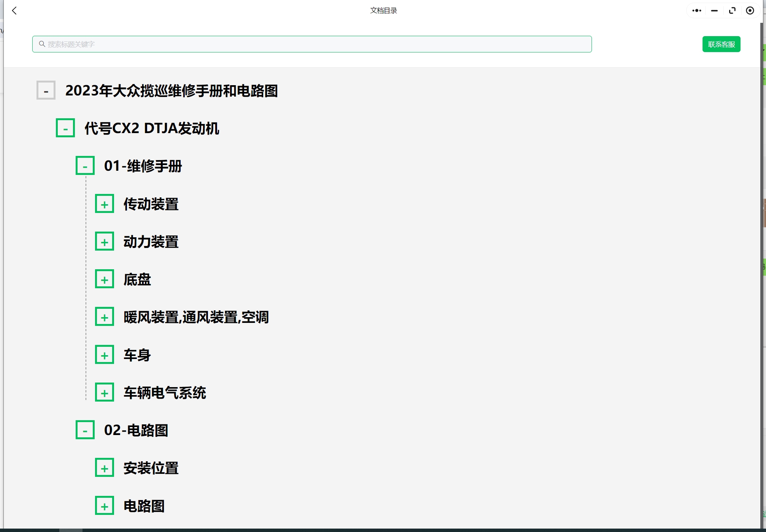Open the three-dots more options menu

click(696, 11)
